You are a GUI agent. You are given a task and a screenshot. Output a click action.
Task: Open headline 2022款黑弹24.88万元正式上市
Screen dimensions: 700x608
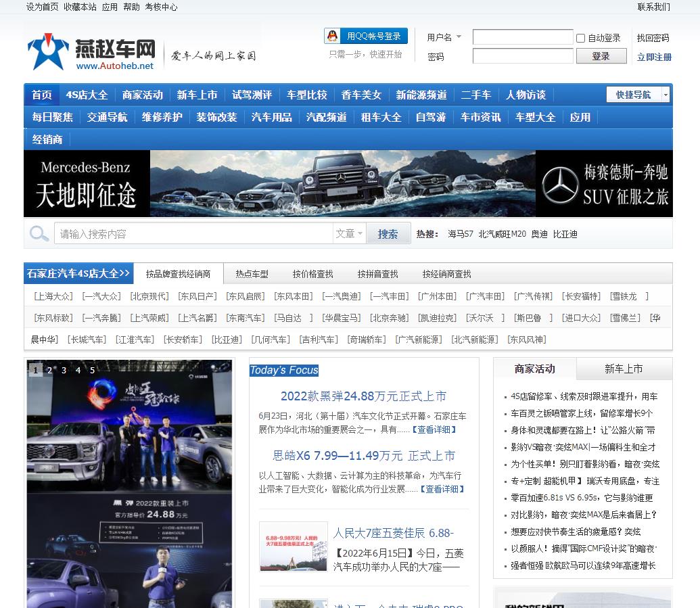363,396
